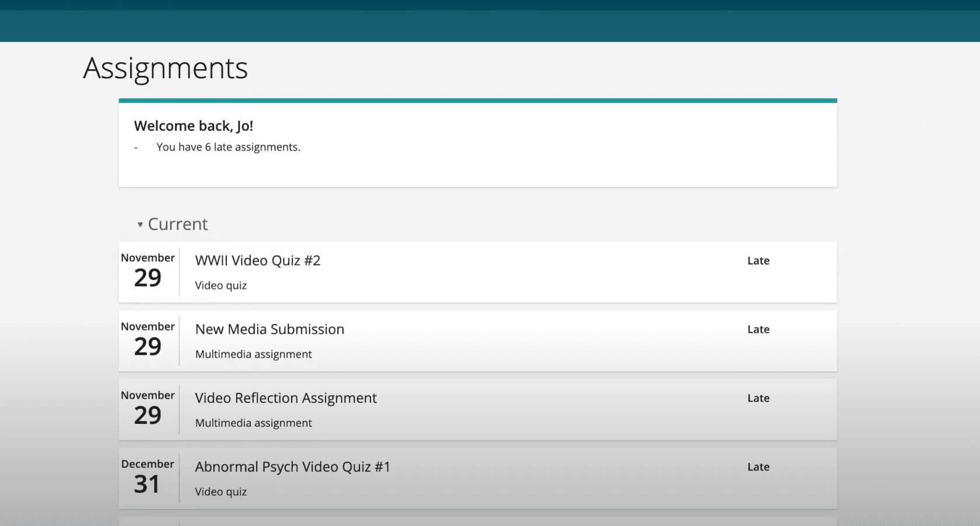Viewport: 980px width, 526px height.
Task: Click November 29 date beside New Media Submission
Action: pyautogui.click(x=148, y=340)
